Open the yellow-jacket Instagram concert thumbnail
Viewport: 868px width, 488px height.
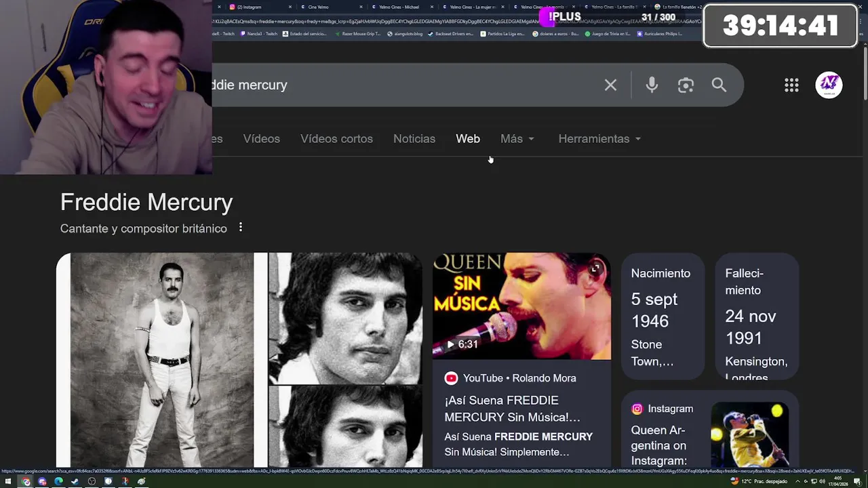(x=749, y=434)
